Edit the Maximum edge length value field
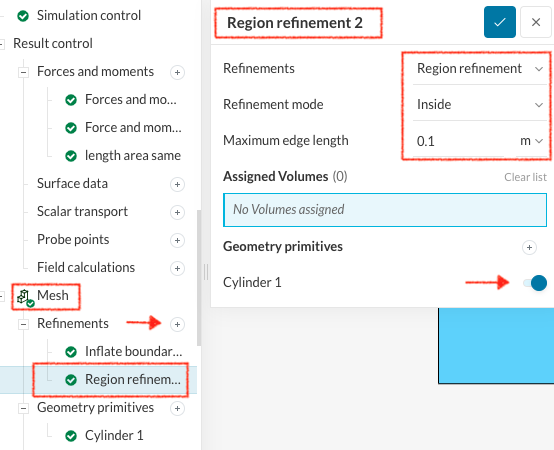The width and height of the screenshot is (554, 450). click(x=459, y=141)
